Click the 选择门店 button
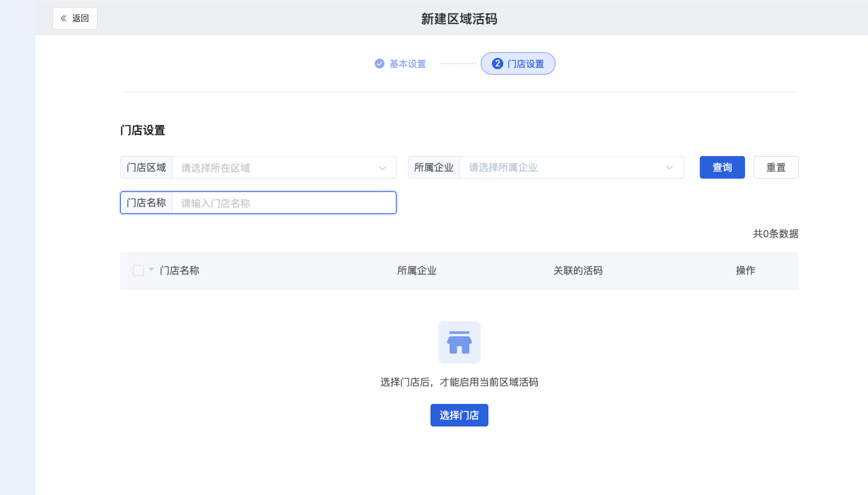 click(x=459, y=415)
